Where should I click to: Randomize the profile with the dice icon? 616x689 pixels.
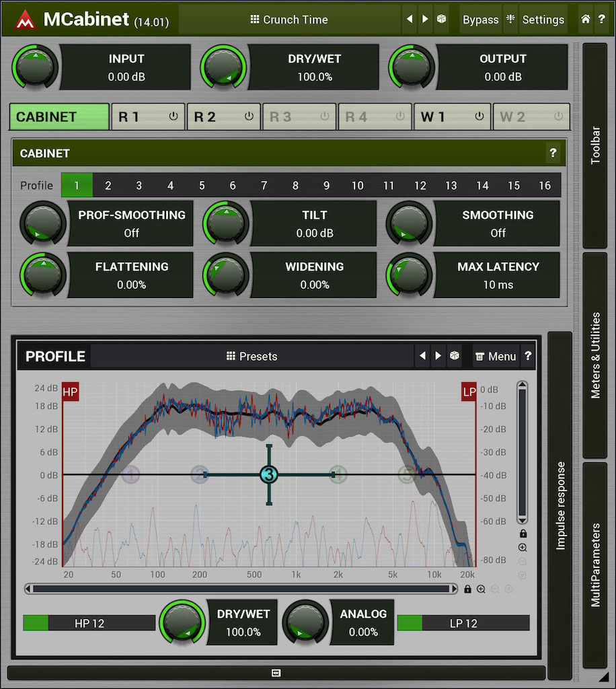[x=455, y=356]
